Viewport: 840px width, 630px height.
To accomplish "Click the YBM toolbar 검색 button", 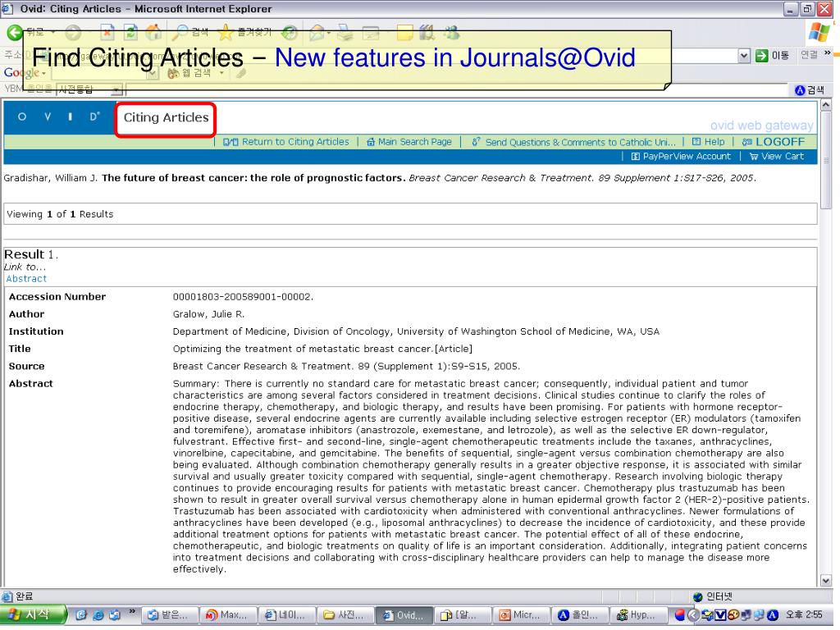I will (810, 90).
